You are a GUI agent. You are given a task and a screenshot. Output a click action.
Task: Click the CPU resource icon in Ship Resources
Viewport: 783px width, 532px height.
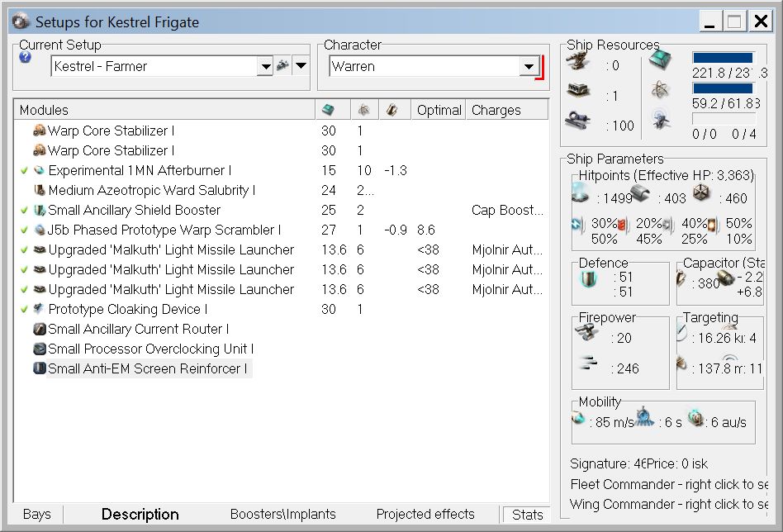click(660, 59)
